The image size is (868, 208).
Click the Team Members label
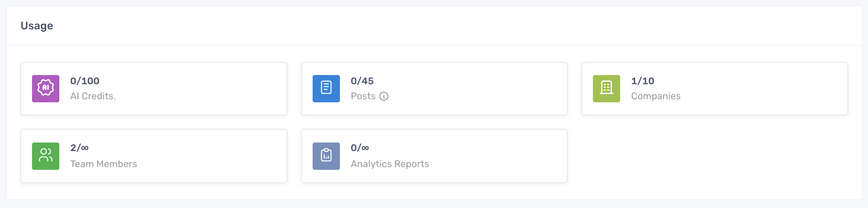point(104,164)
